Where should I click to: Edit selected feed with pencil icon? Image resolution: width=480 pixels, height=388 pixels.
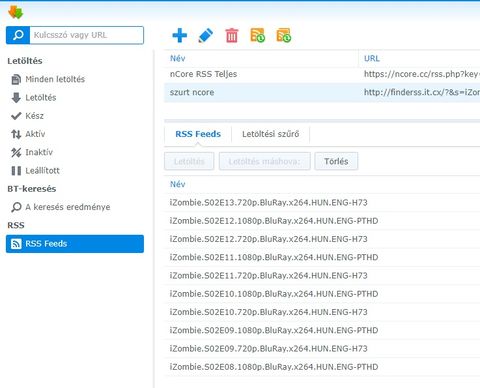pos(206,35)
